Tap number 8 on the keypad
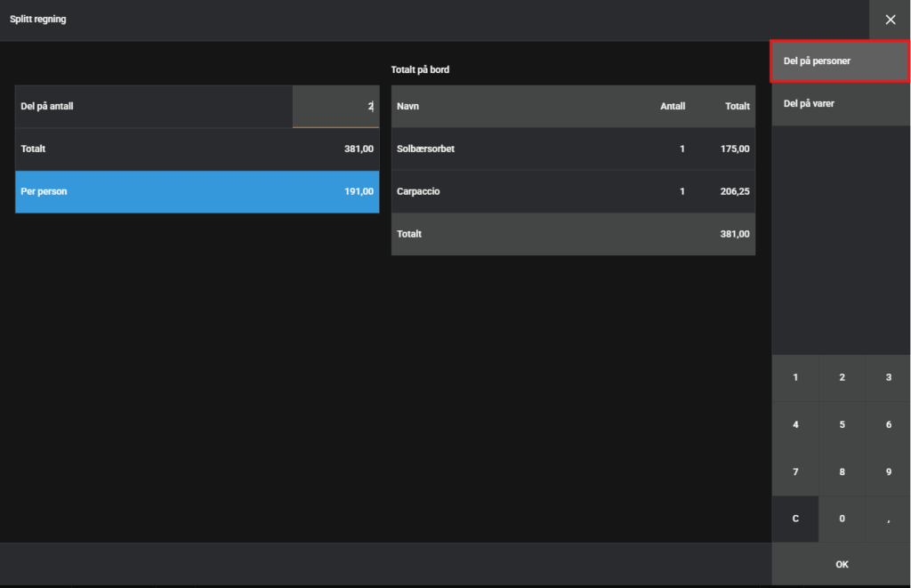Image resolution: width=911 pixels, height=588 pixels. [x=842, y=471]
